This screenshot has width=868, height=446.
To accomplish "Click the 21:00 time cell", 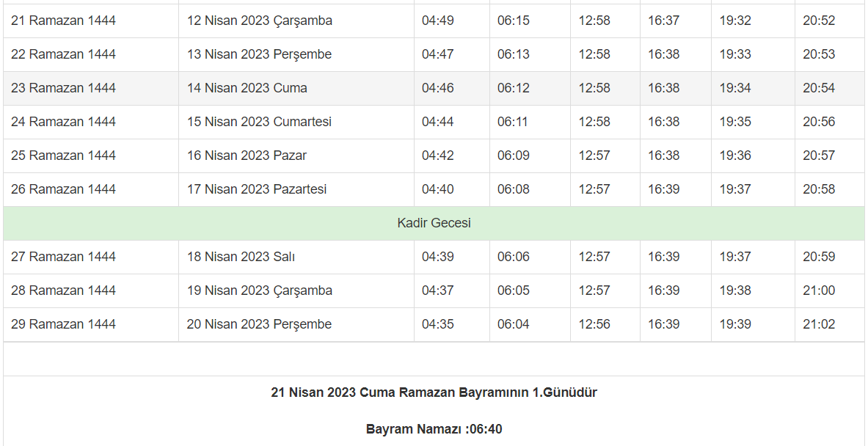I will click(819, 290).
